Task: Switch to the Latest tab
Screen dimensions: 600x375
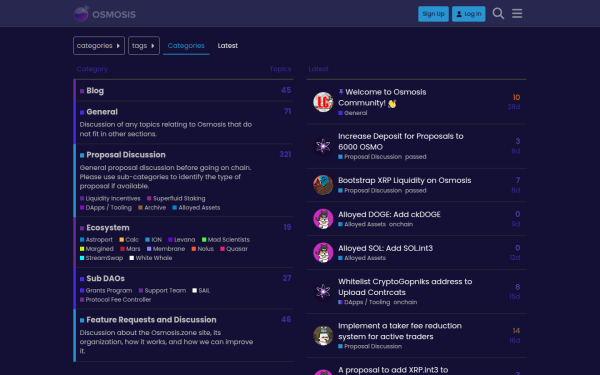Action: click(228, 46)
